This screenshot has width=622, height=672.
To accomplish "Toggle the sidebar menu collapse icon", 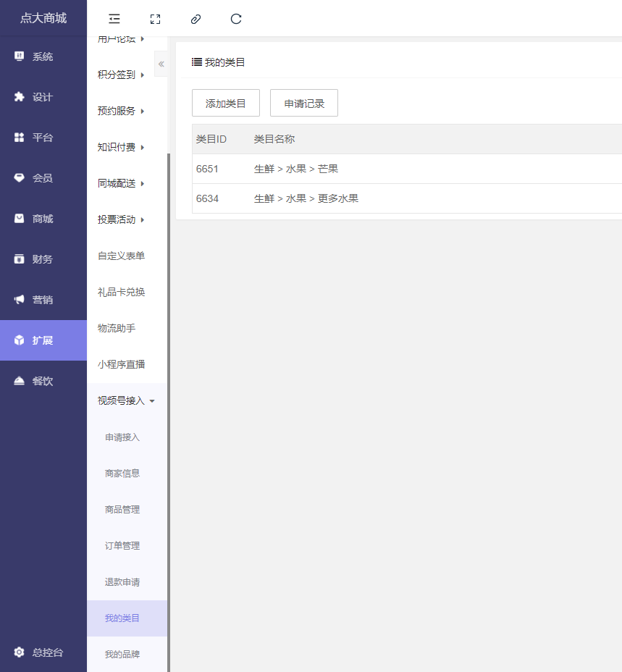I will [x=114, y=19].
